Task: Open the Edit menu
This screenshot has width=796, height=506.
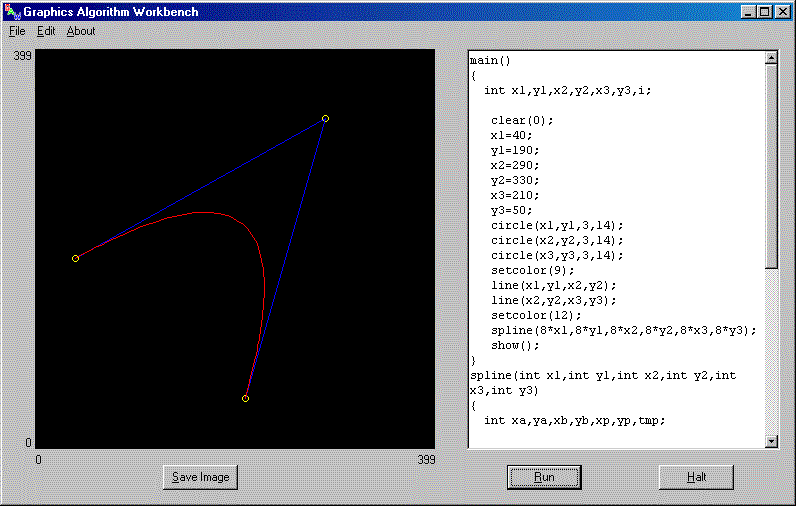Action: coord(46,31)
